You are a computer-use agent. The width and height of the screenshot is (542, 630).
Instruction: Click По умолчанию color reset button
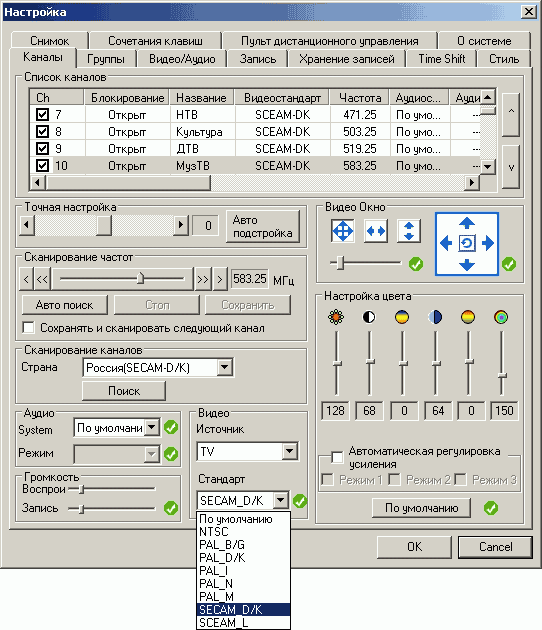pyautogui.click(x=421, y=508)
